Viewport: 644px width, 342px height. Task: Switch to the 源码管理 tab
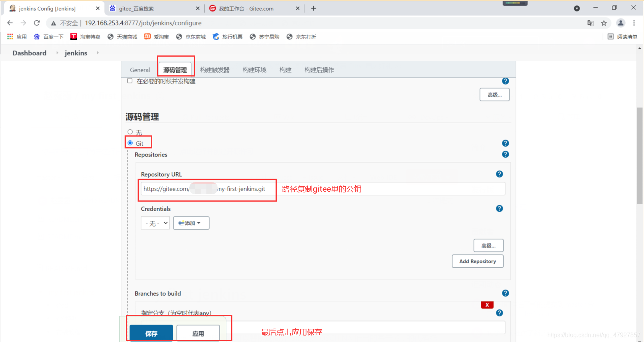coord(175,70)
